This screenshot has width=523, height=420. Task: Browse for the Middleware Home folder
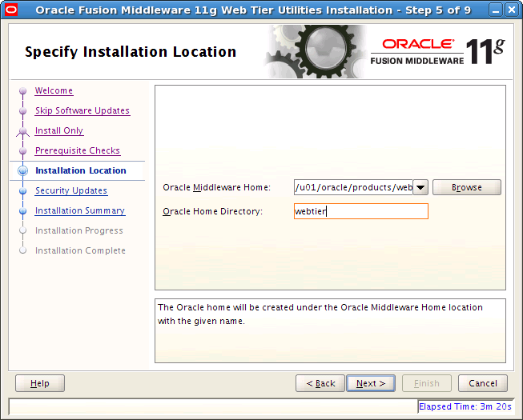(x=467, y=187)
